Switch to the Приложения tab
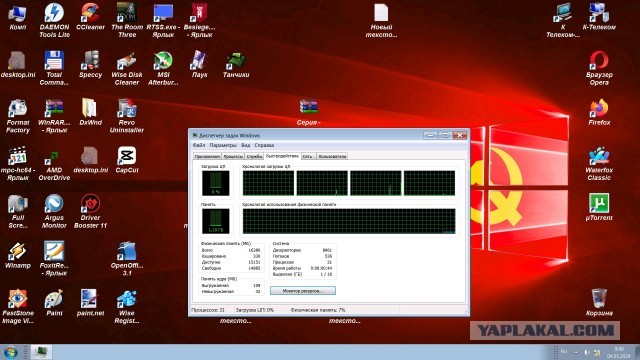The width and height of the screenshot is (640, 360). (x=207, y=156)
